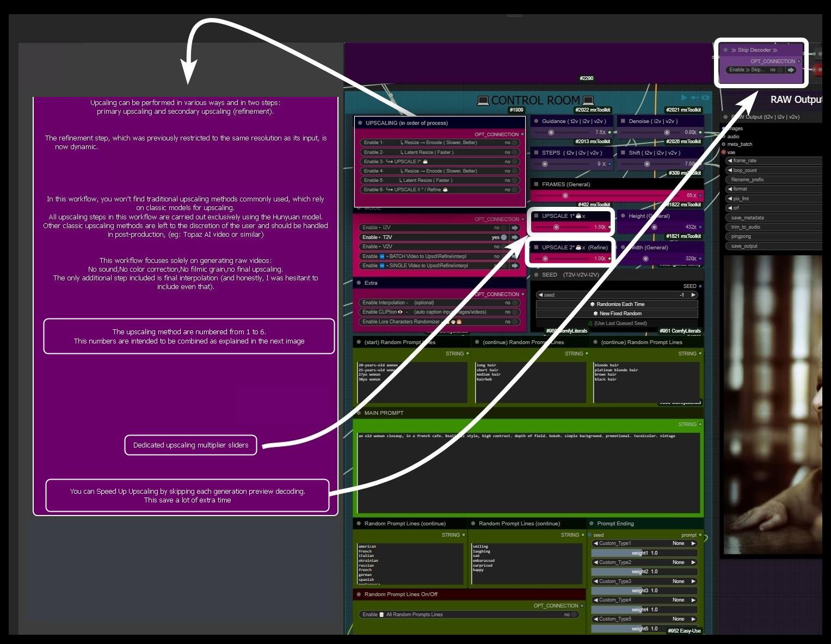The image size is (831, 644).
Task: Click right arrow of Custom_Type3 selector
Action: (x=693, y=581)
